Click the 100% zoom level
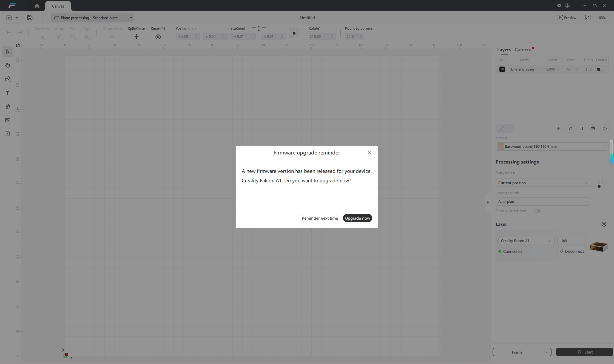 (x=601, y=18)
